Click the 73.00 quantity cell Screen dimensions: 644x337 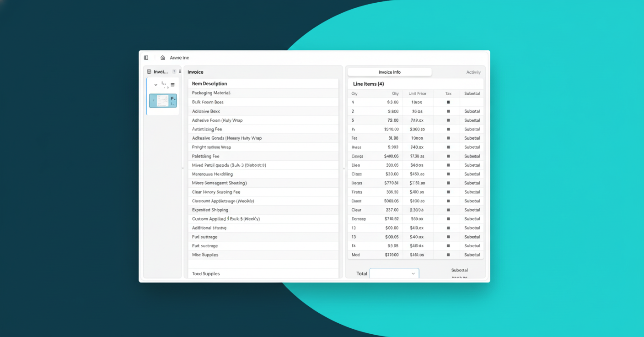tap(393, 120)
